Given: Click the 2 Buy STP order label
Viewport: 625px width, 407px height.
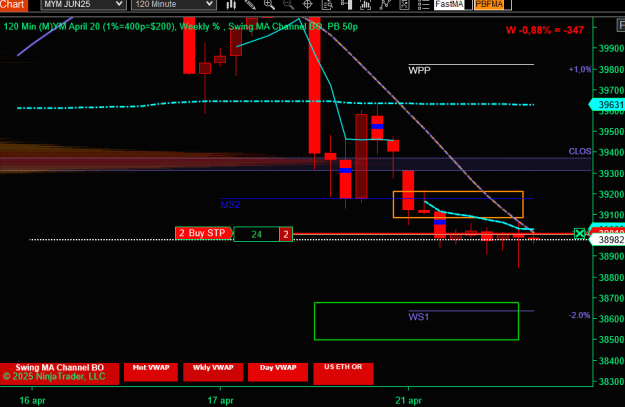Looking at the screenshot, I should [x=204, y=233].
